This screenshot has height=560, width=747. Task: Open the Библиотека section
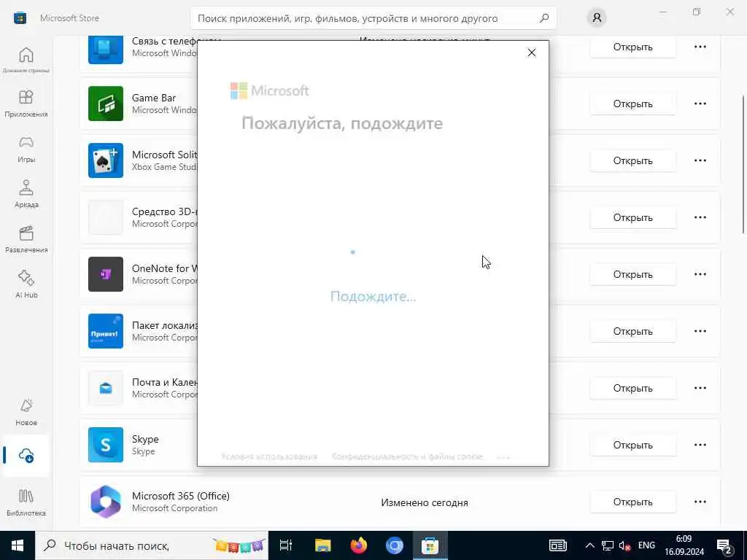[26, 503]
